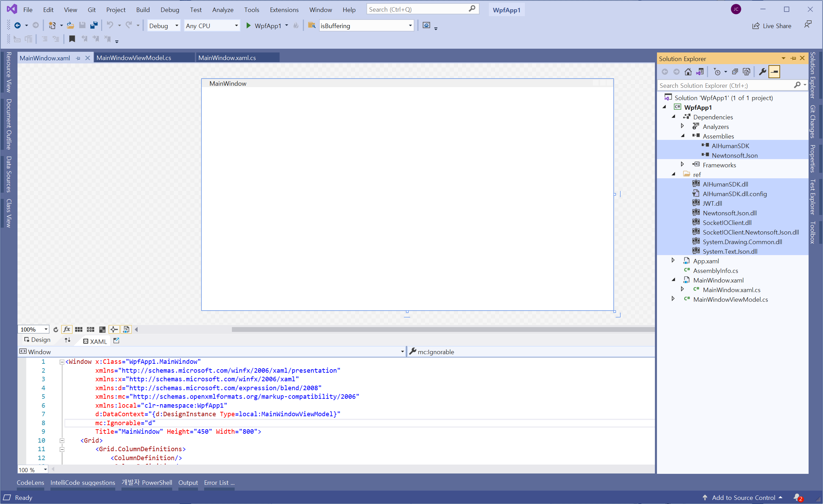Pop out the XAML pane icon
This screenshot has height=504, width=823.
click(116, 341)
